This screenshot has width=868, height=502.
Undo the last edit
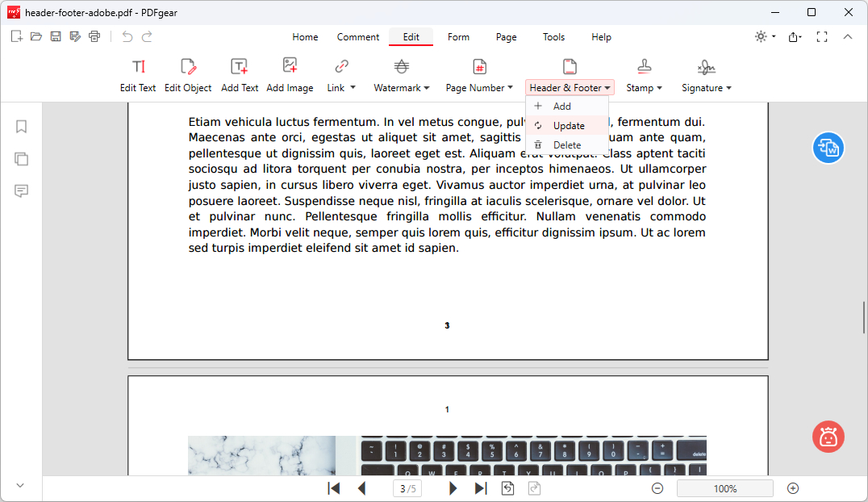point(127,36)
